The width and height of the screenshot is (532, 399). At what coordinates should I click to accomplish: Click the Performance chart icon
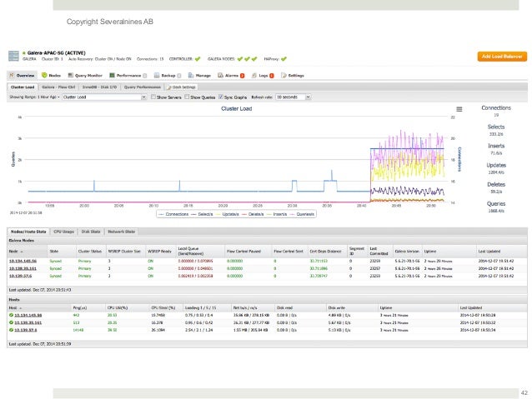pos(113,75)
